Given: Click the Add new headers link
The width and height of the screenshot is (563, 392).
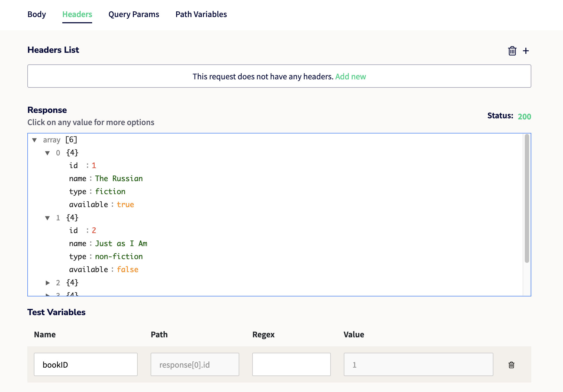Looking at the screenshot, I should 351,77.
